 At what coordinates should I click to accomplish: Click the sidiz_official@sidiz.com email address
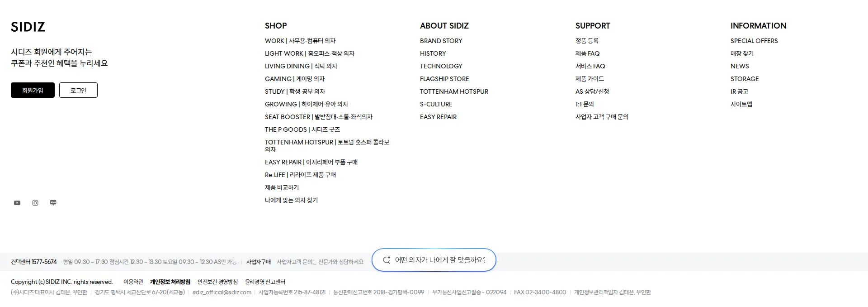pos(222,293)
